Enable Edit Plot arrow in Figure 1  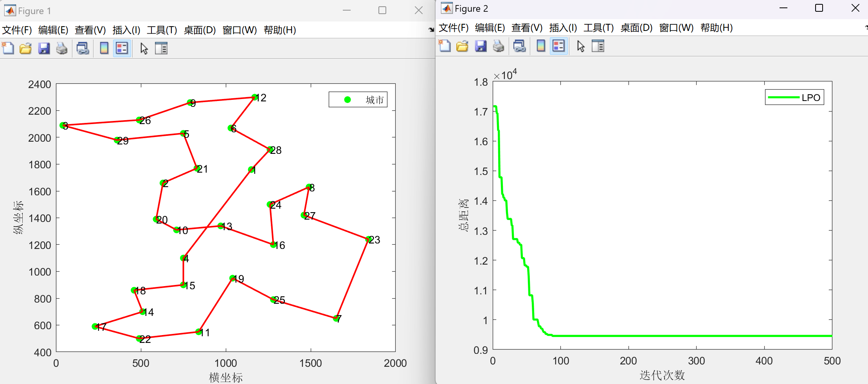coord(144,49)
